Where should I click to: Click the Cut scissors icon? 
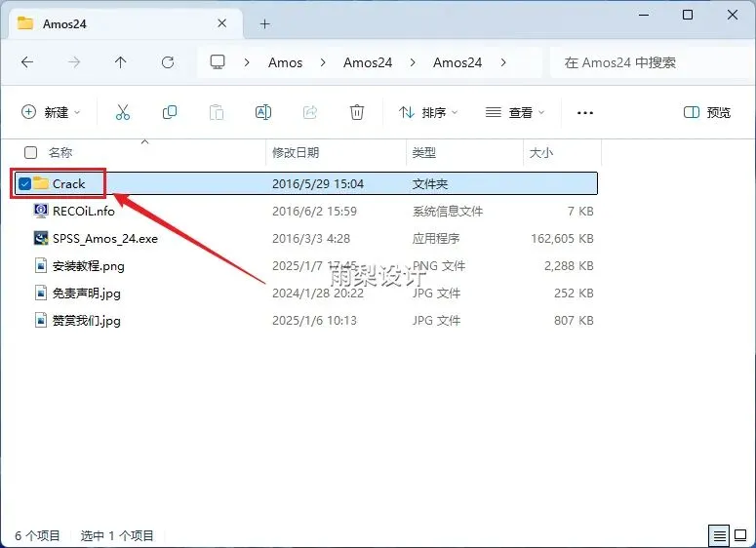pyautogui.click(x=123, y=112)
